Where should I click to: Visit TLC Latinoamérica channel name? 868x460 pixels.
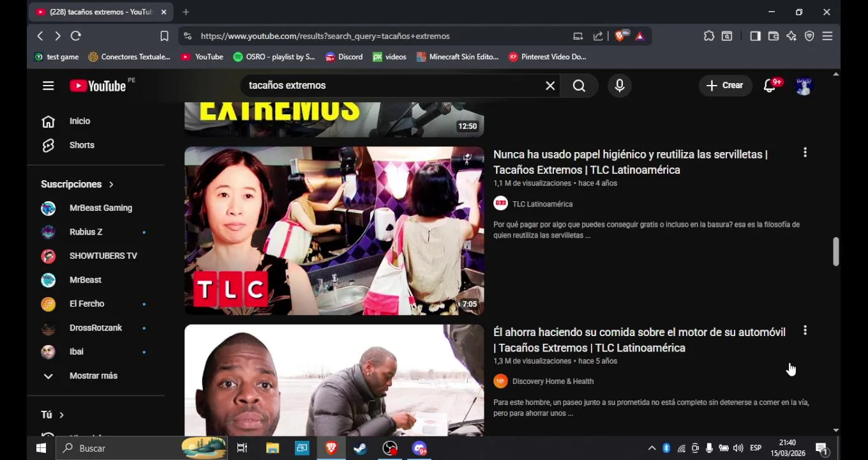click(542, 204)
